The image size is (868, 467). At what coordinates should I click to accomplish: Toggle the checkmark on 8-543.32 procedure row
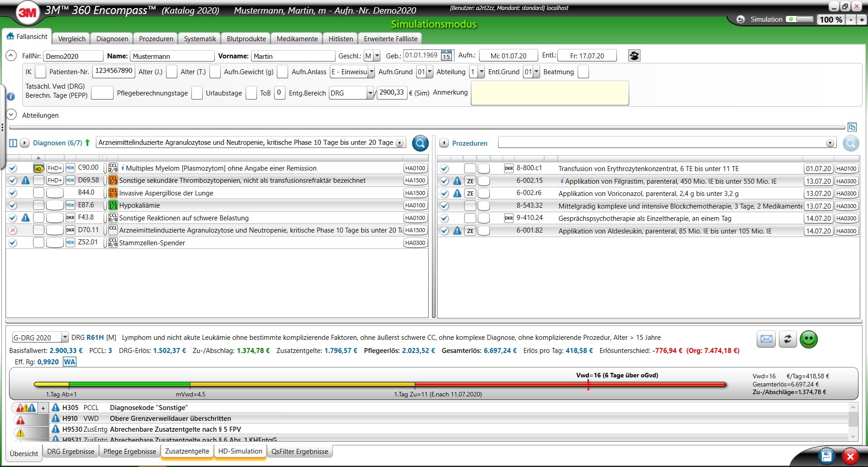pyautogui.click(x=445, y=206)
